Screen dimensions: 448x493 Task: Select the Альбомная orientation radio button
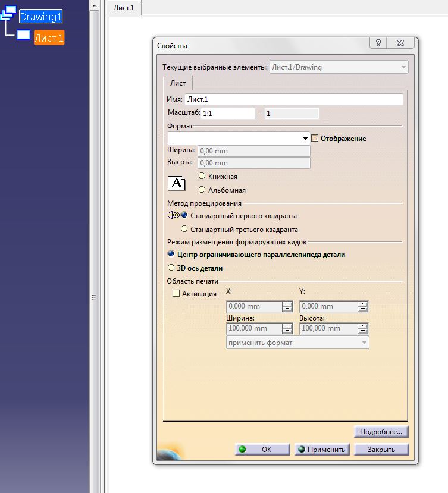202,190
